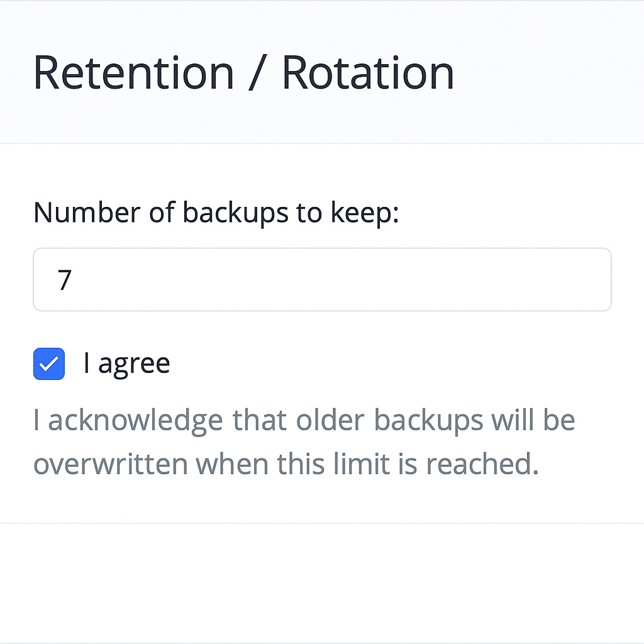Click the white checkmark icon

[x=49, y=364]
